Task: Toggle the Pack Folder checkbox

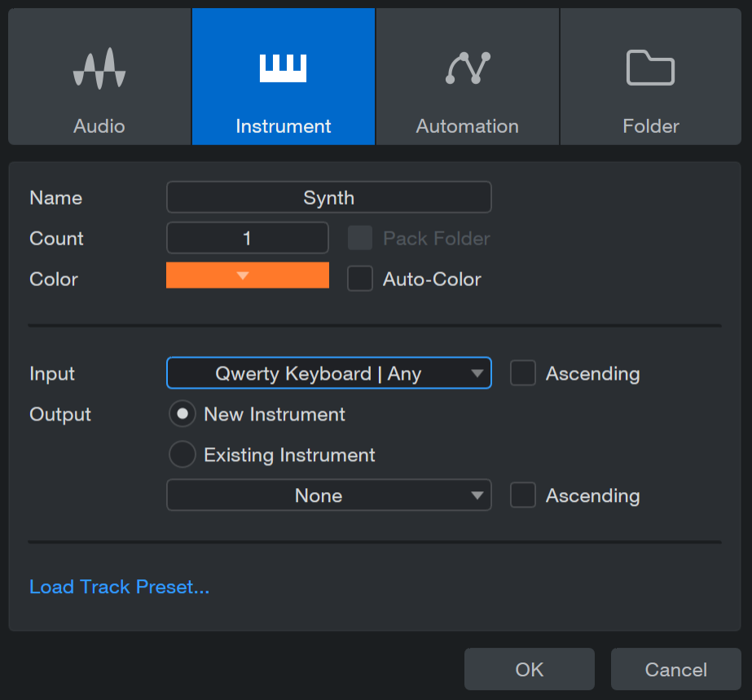Action: [x=360, y=238]
